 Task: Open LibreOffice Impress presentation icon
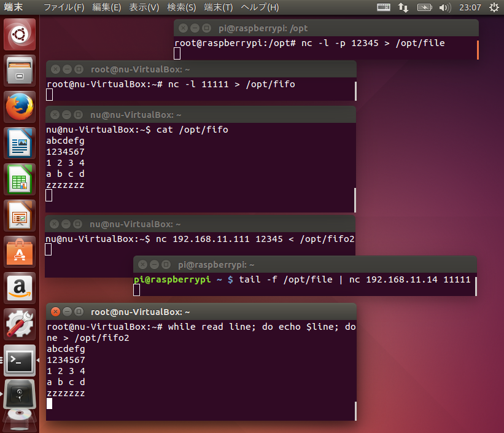coord(20,216)
